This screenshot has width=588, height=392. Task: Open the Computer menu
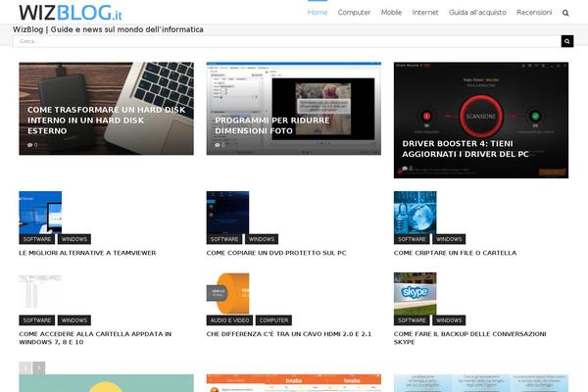tap(354, 13)
